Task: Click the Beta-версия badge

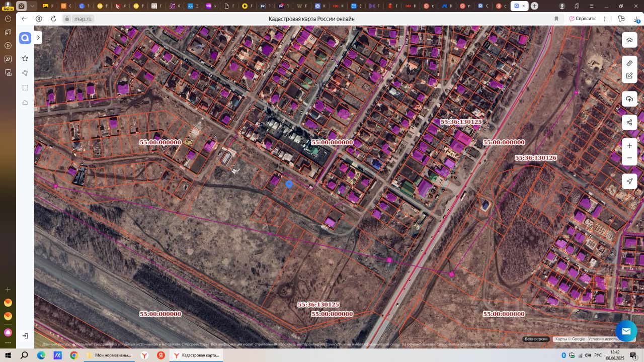Action: pyautogui.click(x=536, y=339)
